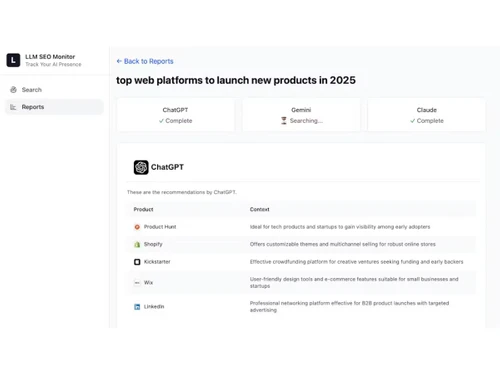Screen dimensions: 500x375
Task: Click the Product Hunt row icon
Action: click(x=137, y=227)
